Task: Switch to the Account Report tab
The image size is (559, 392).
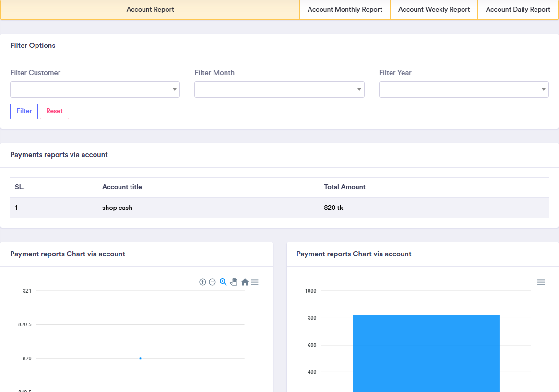Action: [150, 10]
